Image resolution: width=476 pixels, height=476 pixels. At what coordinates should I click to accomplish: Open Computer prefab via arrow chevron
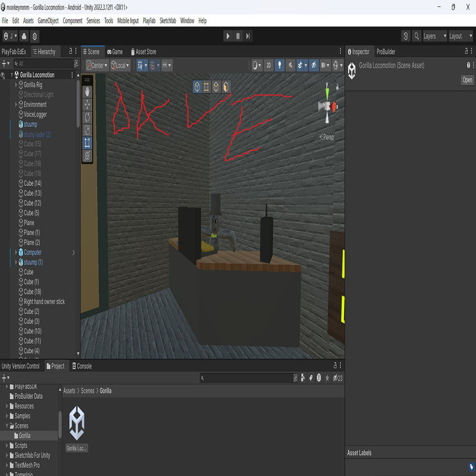click(x=73, y=253)
